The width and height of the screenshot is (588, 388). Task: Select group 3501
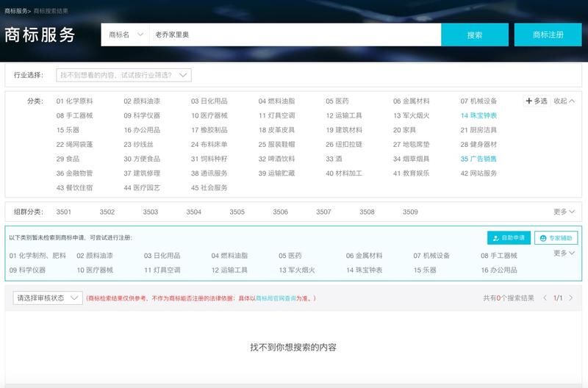pyautogui.click(x=64, y=212)
